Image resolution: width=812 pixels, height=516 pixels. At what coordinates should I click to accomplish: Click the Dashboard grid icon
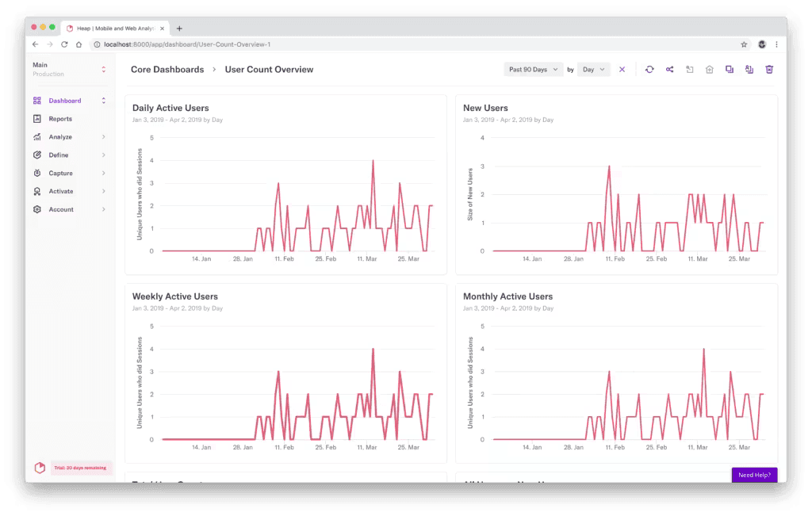(x=36, y=101)
